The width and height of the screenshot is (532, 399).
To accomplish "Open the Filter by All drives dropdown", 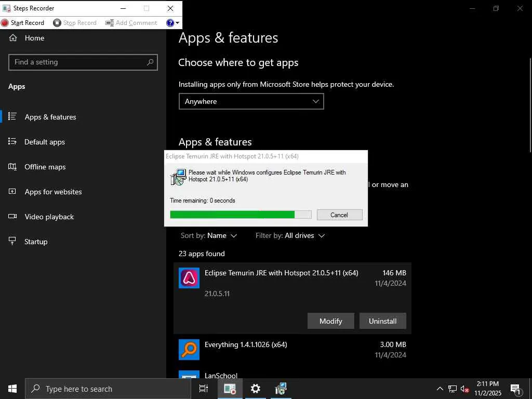I will coord(290,235).
